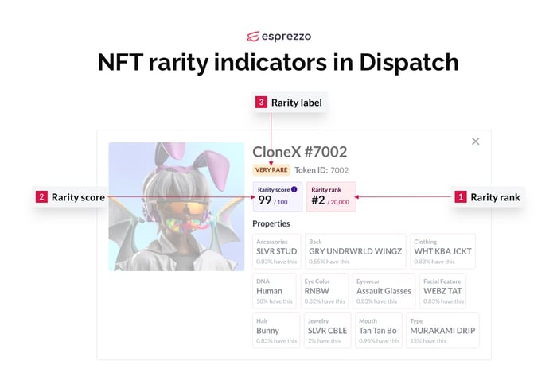Click the Accessories SLVR STUD property
Viewport: 557px width, 392px height.
276,251
